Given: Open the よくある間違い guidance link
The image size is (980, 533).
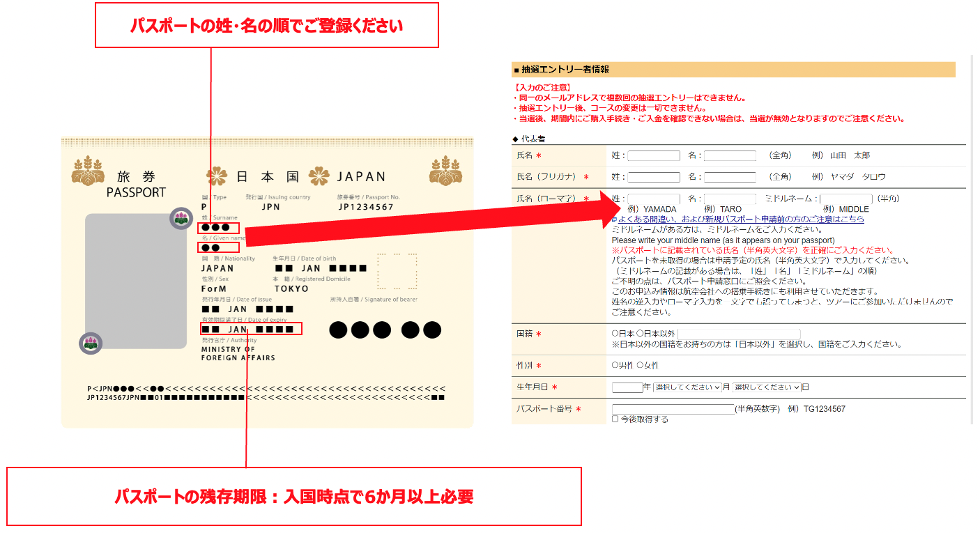Looking at the screenshot, I should coord(739,219).
